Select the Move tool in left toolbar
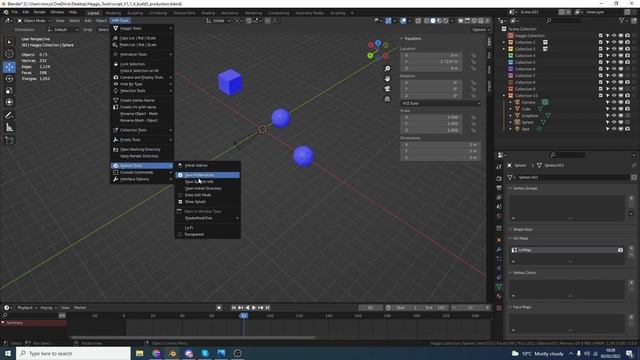Screen dimensions: 640x360 pos(9,67)
